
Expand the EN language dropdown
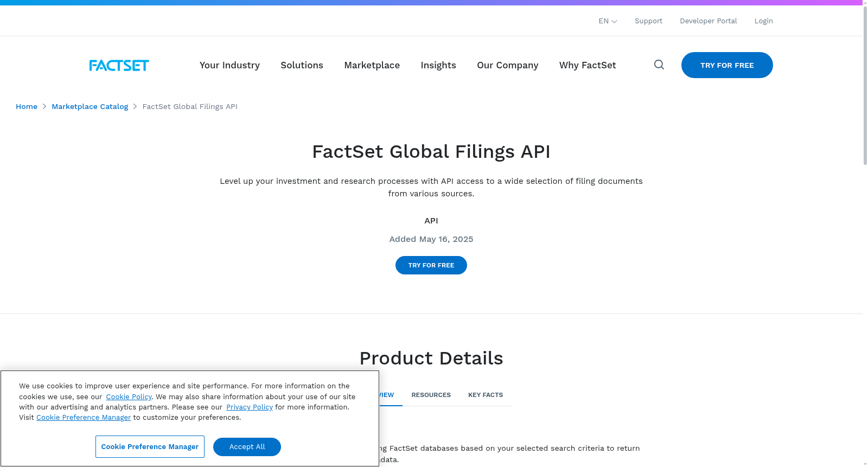[x=608, y=21]
